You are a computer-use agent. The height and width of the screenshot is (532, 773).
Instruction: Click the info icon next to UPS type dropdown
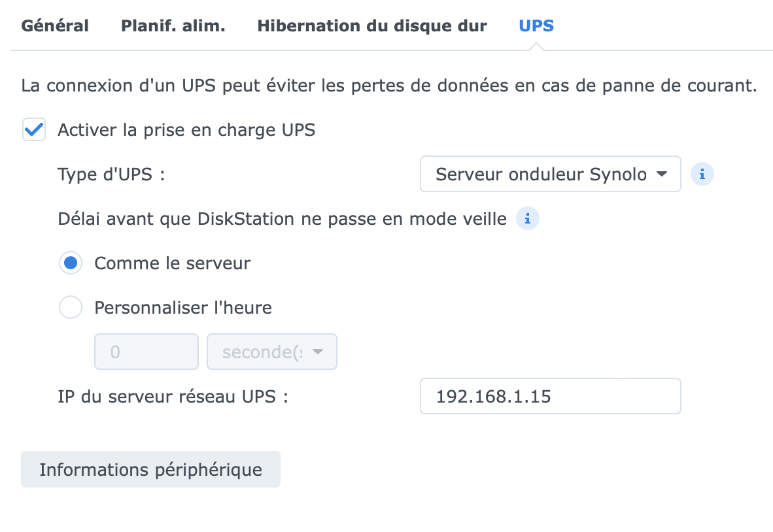[x=702, y=175]
